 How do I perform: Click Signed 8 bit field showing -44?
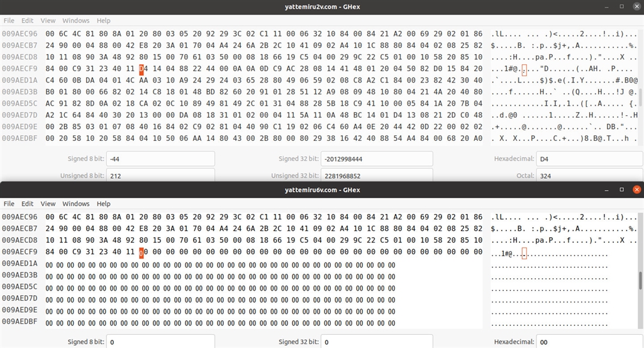click(x=160, y=159)
